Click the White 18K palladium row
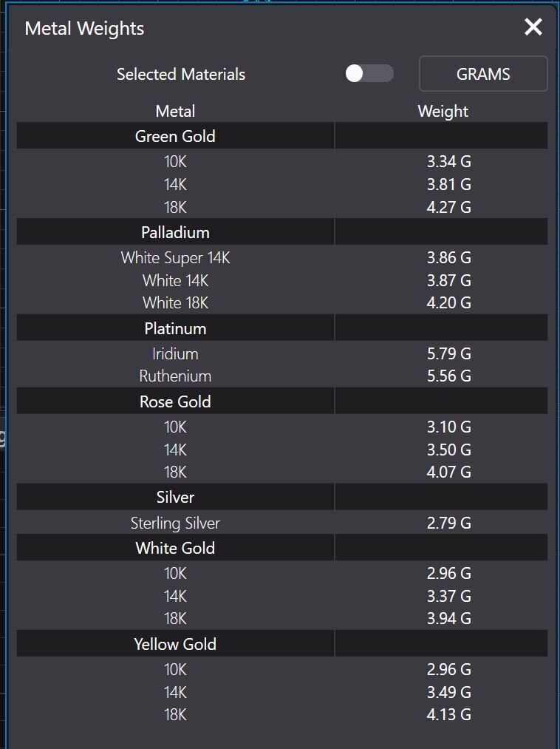The width and height of the screenshot is (560, 749). [175, 302]
